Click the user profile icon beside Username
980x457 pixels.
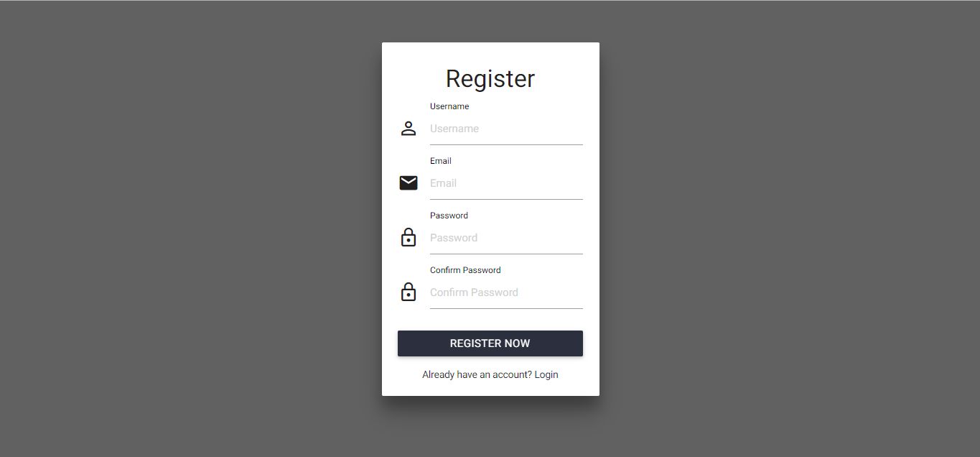click(409, 129)
